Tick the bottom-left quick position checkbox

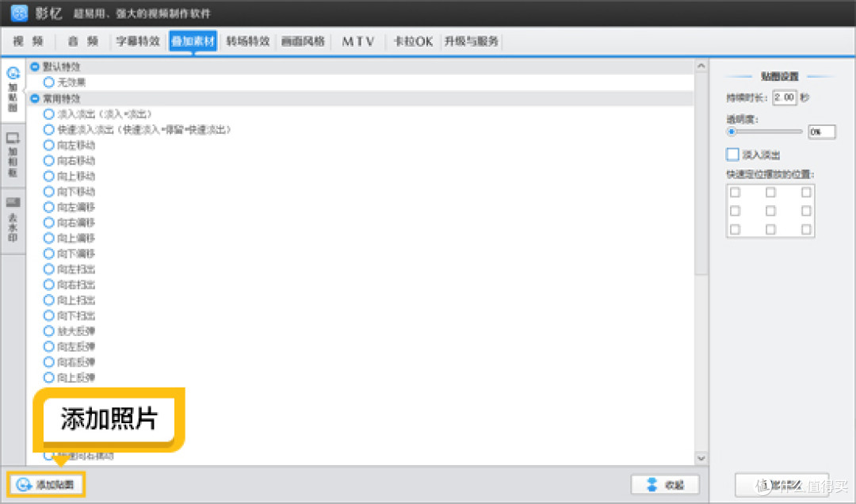tap(736, 229)
